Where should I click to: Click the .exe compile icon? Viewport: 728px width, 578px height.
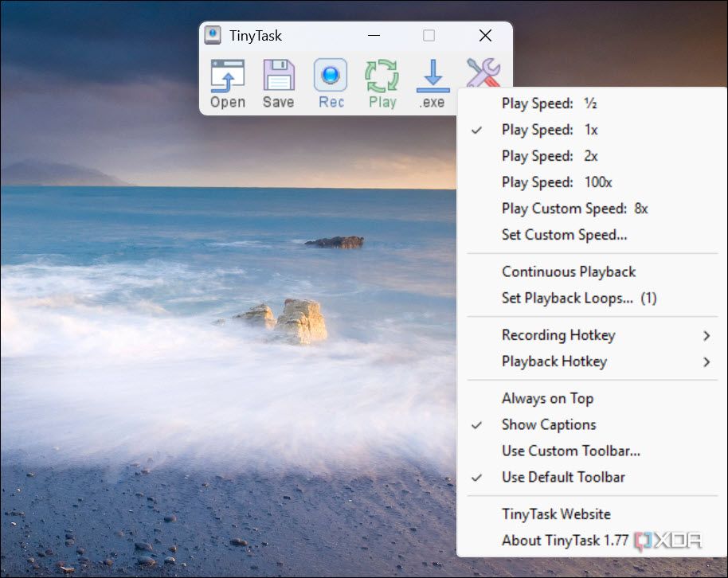pos(432,83)
